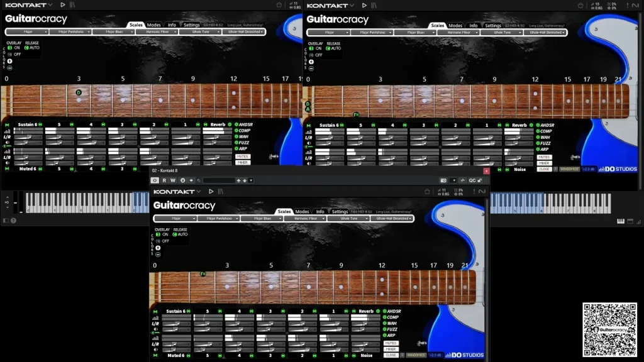This screenshot has height=362, width=644.
Task: Toggle Release AUTO in front window
Action: point(175,234)
